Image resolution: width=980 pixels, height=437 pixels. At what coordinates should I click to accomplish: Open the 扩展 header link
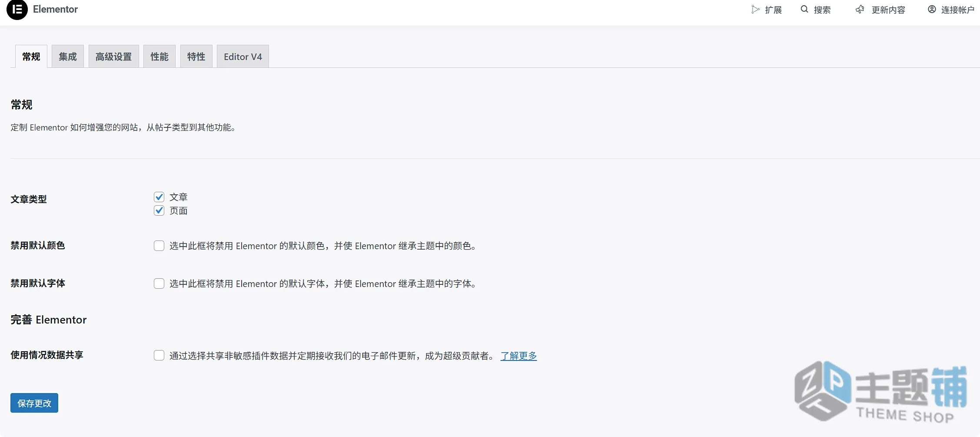point(767,10)
